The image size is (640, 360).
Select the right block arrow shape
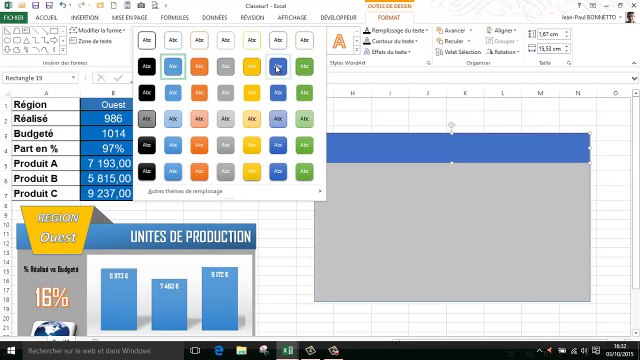point(54,40)
